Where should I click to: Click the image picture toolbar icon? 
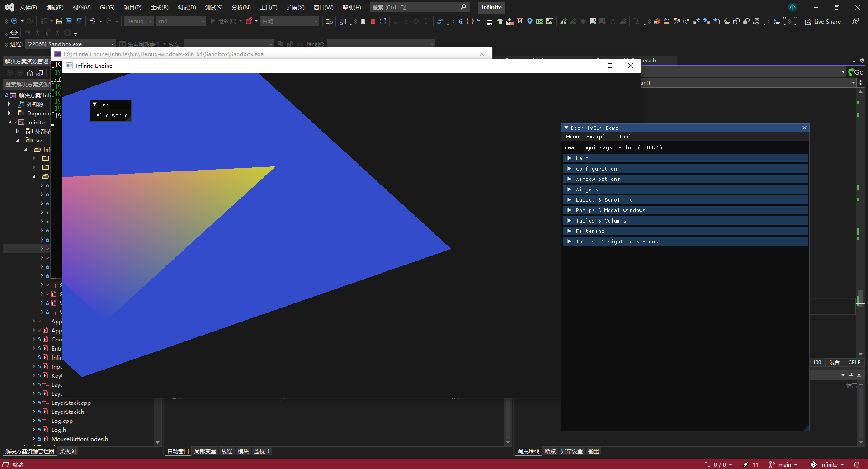pyautogui.click(x=550, y=21)
